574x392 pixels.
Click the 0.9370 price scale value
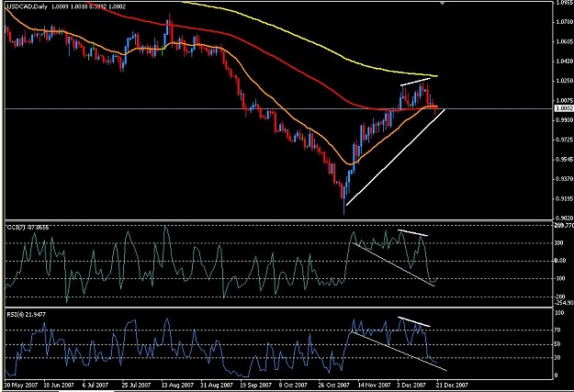tap(565, 179)
